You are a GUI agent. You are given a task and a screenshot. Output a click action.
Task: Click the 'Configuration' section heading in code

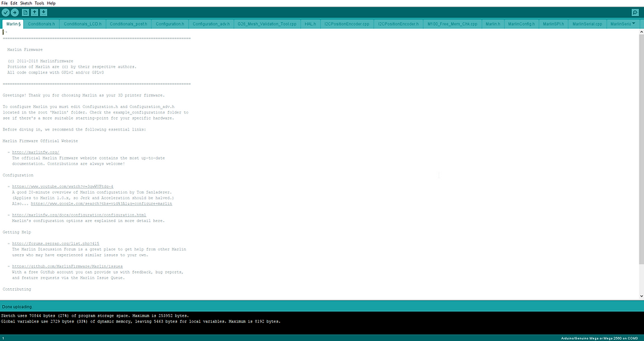[x=18, y=175]
